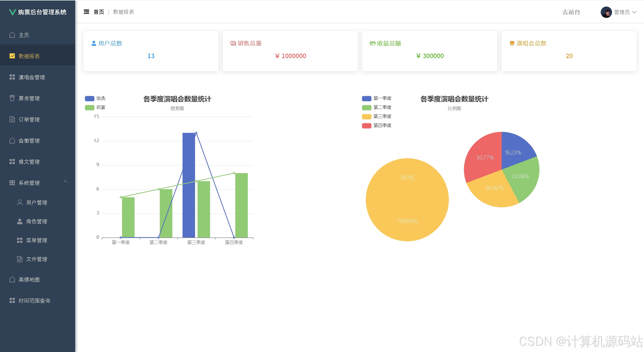Click the grid icon beside 推文管理

(12, 162)
